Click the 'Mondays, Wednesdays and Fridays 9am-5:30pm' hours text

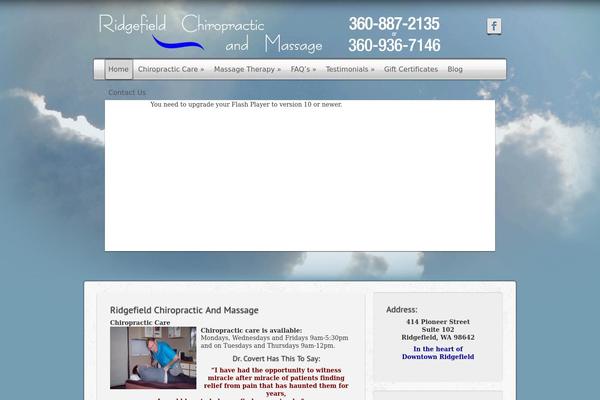(274, 338)
